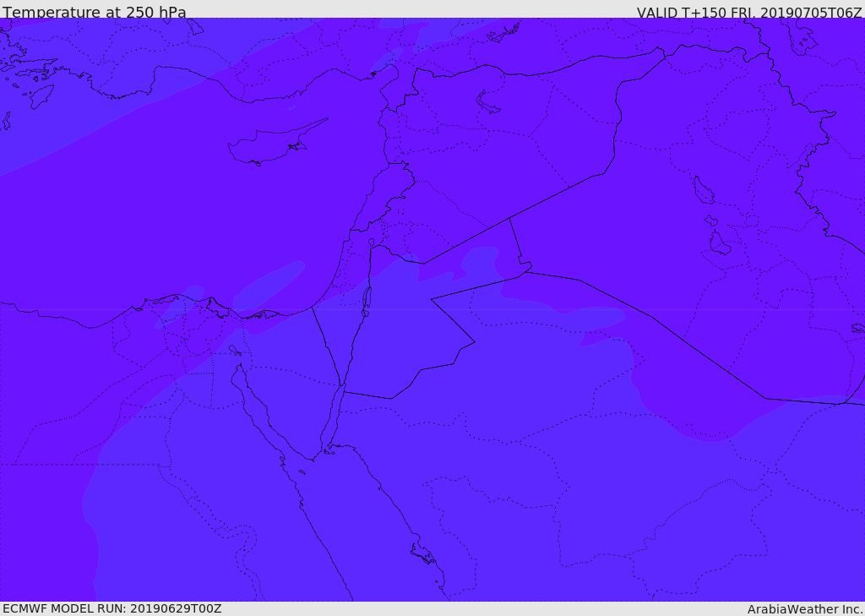Click the 'ArabiaWeather Inc' credit text
The image size is (865, 616).
(805, 609)
